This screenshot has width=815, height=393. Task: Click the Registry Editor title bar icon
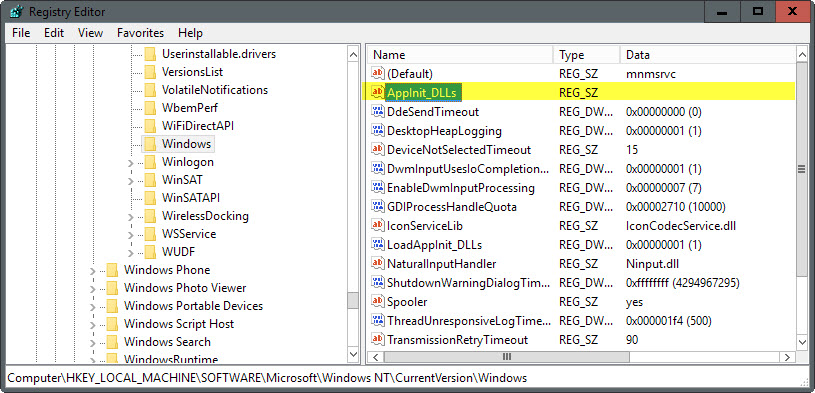[16, 11]
